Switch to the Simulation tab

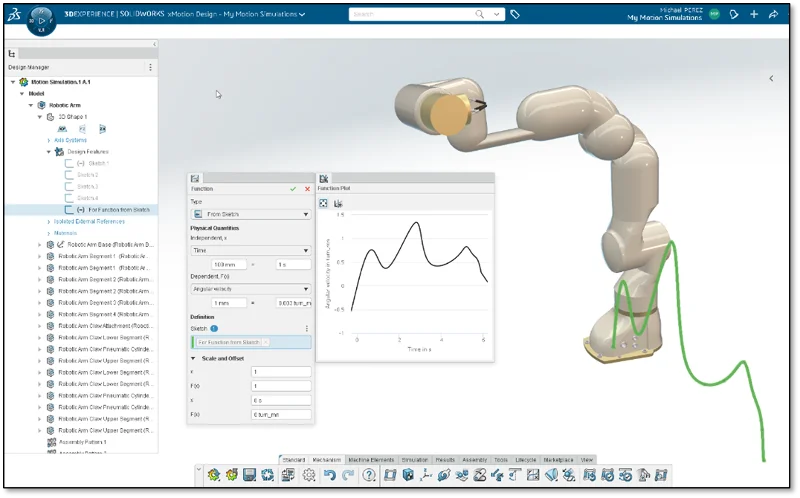(x=413, y=459)
